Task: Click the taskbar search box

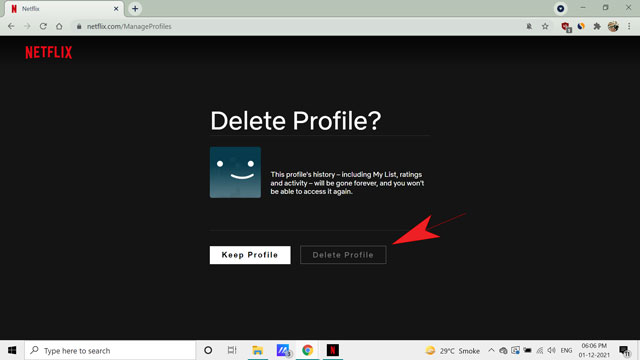Action: [110, 350]
